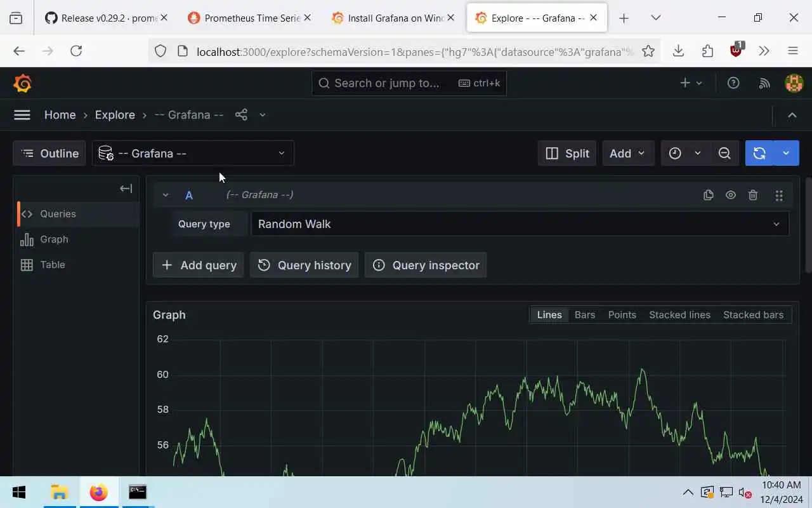Close the Explore - Grafana tab

point(593,18)
